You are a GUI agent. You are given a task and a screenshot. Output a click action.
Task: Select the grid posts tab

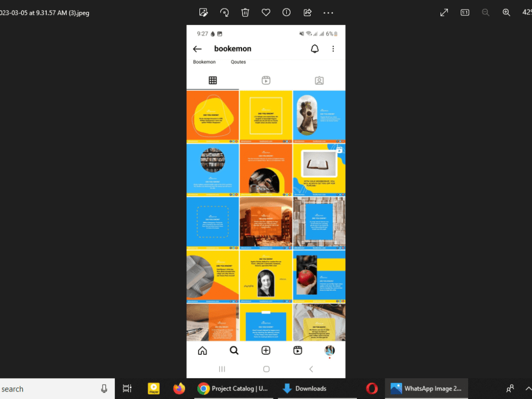(213, 80)
